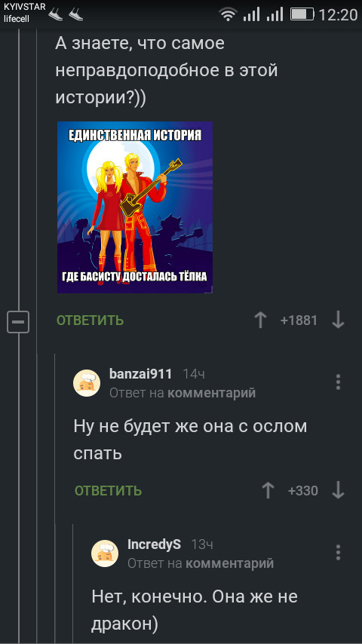Image resolution: width=362 pixels, height=644 pixels.
Task: Tap IncredyS's chef-hat avatar
Action: coord(105,554)
